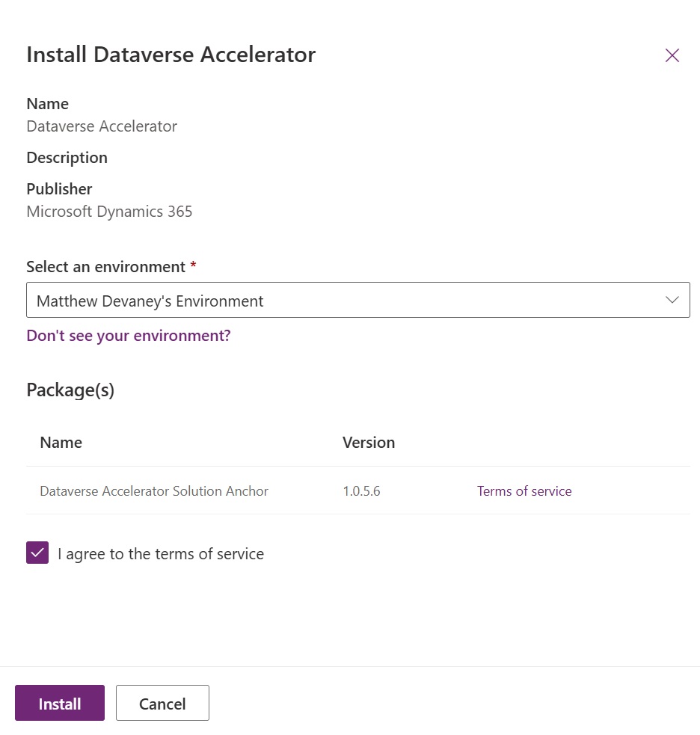
Task: Open the Terms of service link
Action: coord(524,490)
